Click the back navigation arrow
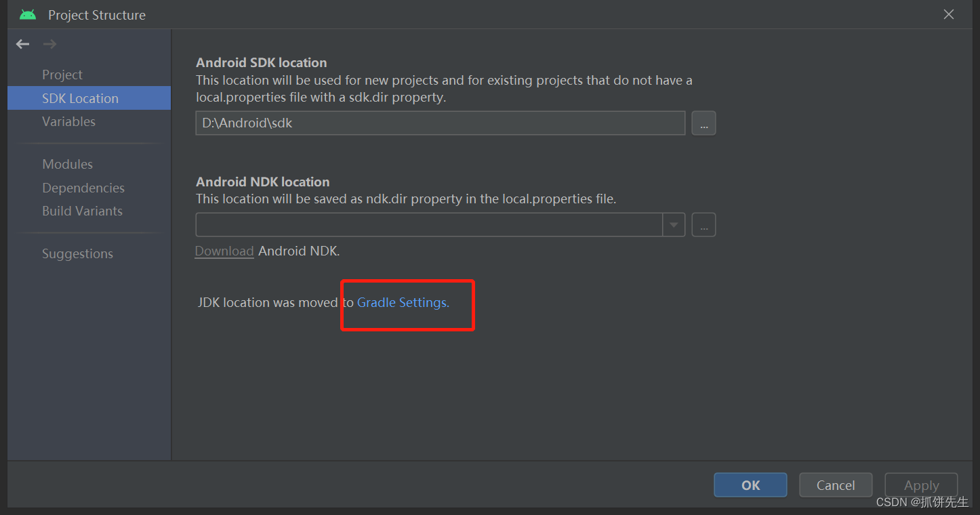980x515 pixels. point(22,43)
